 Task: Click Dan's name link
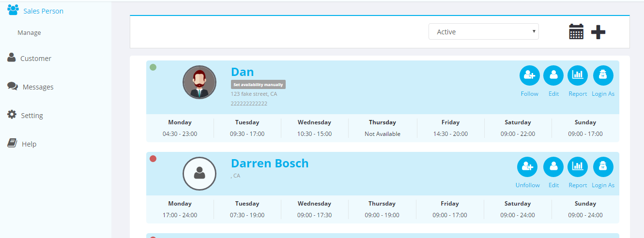242,72
